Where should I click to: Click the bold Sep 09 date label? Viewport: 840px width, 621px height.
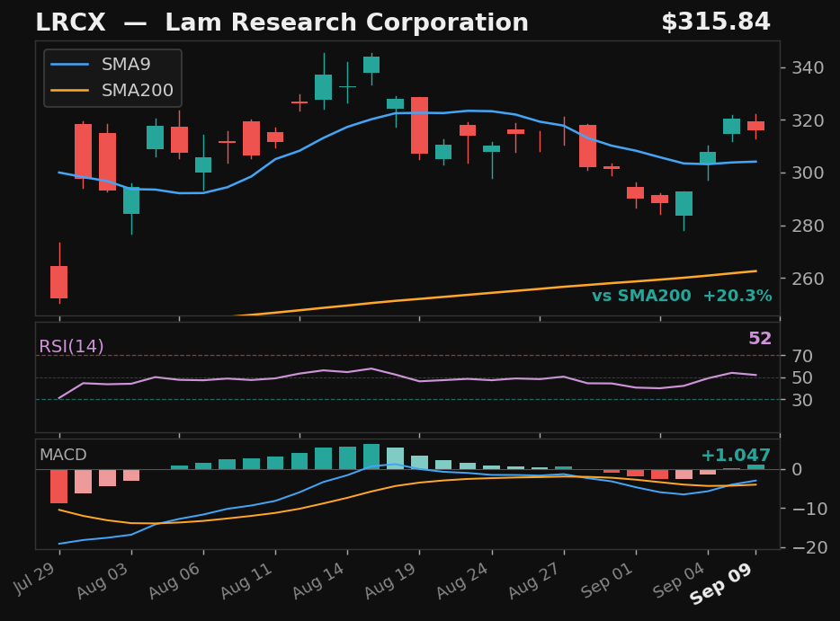click(x=721, y=584)
